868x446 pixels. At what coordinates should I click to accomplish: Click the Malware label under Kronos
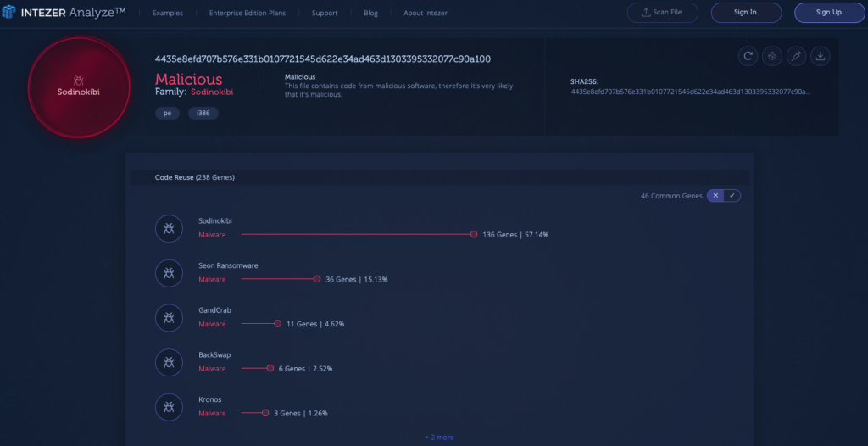tap(212, 413)
